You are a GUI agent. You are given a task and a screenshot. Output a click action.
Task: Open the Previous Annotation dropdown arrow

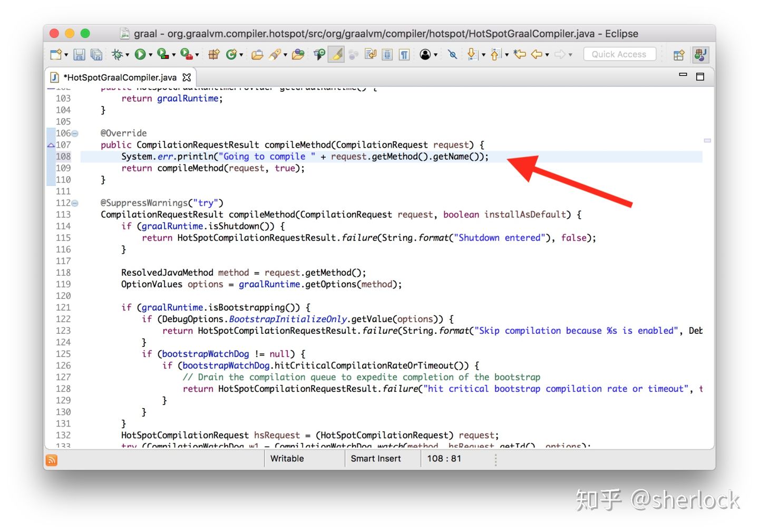pos(507,55)
